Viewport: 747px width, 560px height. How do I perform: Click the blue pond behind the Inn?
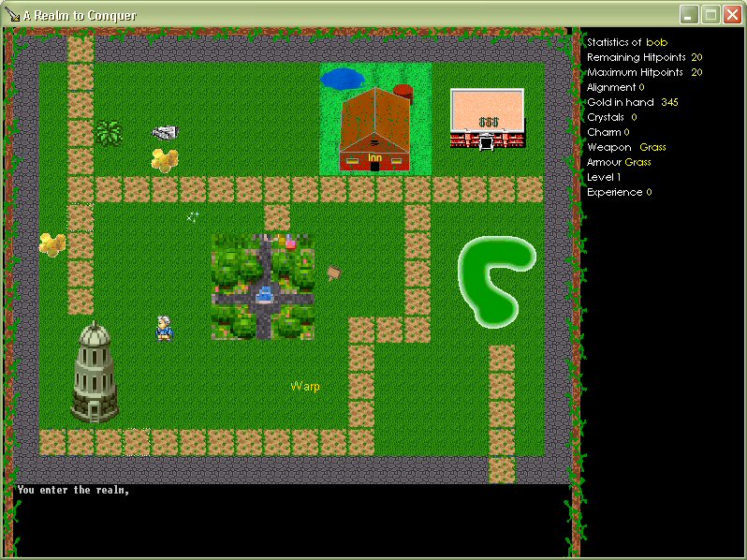click(342, 78)
